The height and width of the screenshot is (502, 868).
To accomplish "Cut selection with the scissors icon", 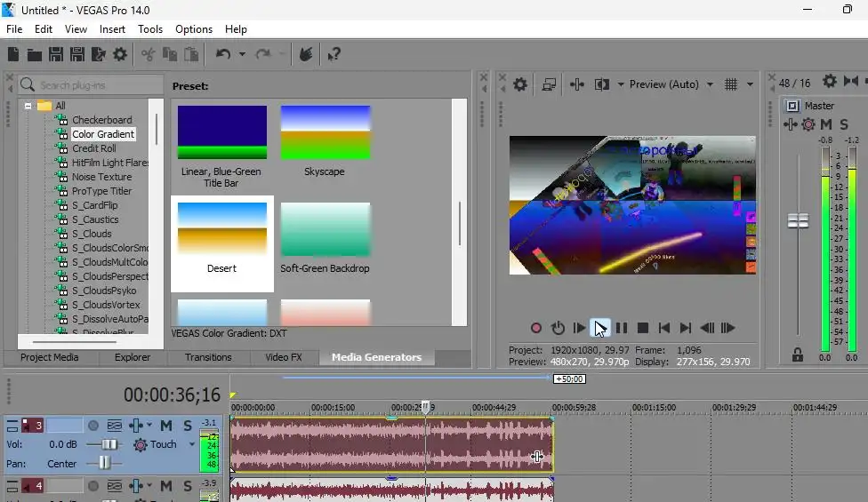I will (x=148, y=54).
